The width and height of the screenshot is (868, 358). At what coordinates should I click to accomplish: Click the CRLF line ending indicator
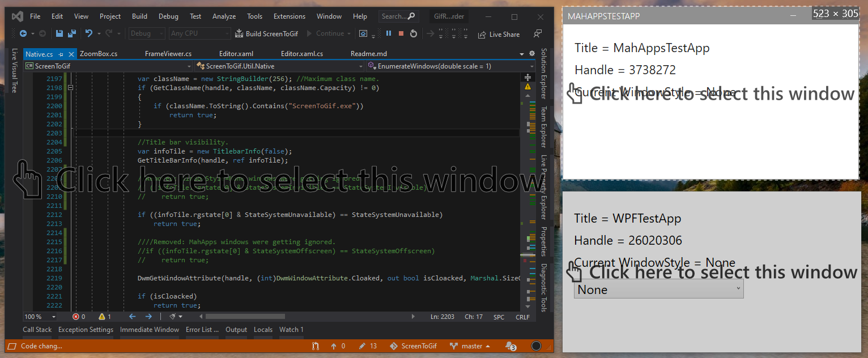point(523,317)
